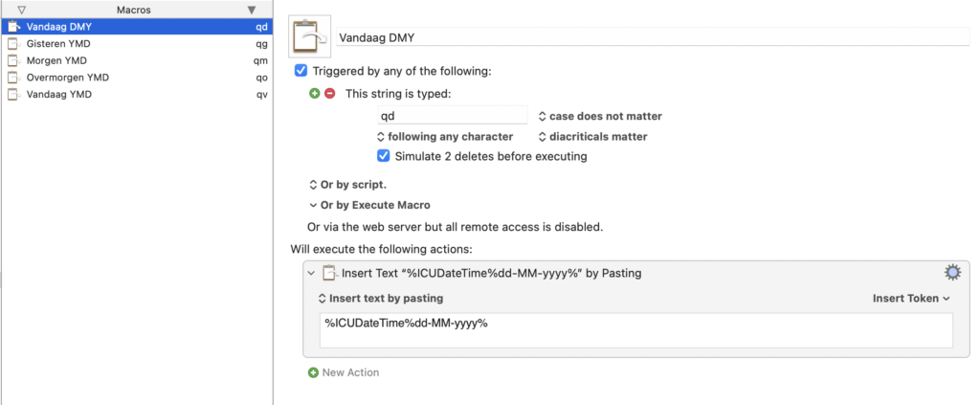Image resolution: width=980 pixels, height=405 pixels.
Task: Open the following any character dropdown
Action: [x=444, y=137]
